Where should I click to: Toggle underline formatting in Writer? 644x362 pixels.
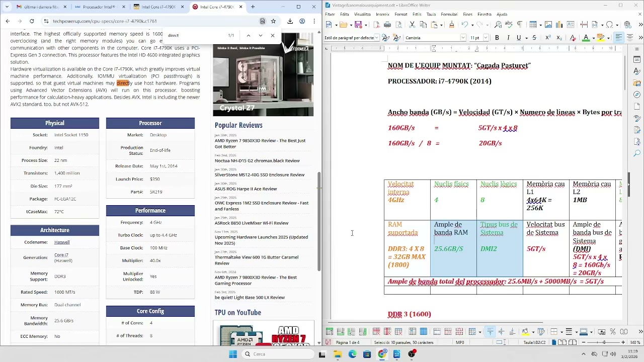[519, 38]
